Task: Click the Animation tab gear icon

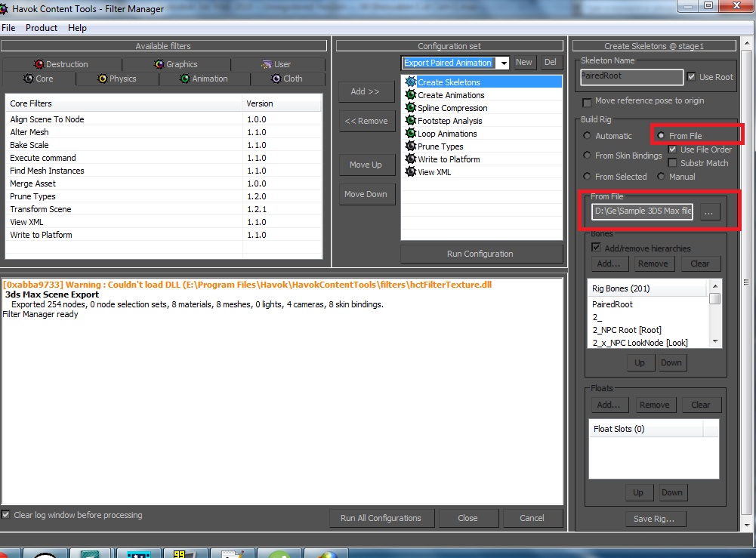Action: (185, 78)
